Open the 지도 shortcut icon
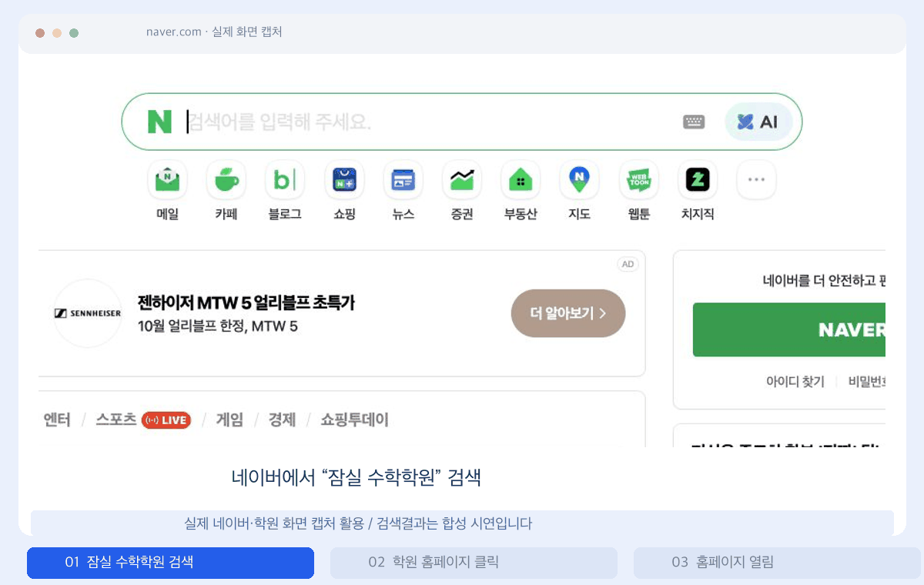 [x=579, y=180]
